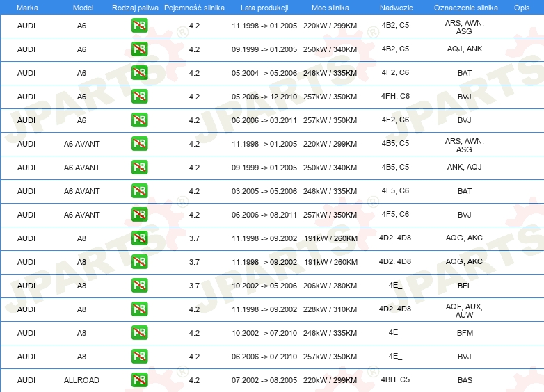Click the petrol fuel icon in the A6 4F2 BAT row
544x392 pixels.
[139, 73]
